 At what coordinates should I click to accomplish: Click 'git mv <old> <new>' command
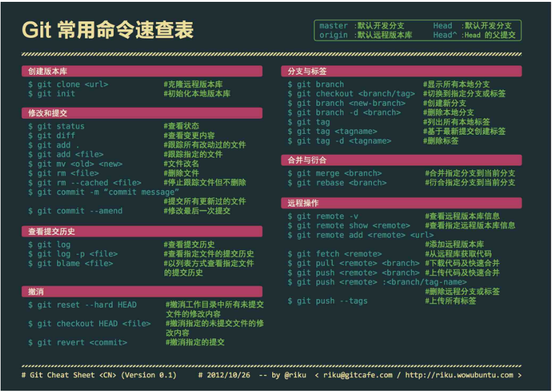pyautogui.click(x=75, y=164)
